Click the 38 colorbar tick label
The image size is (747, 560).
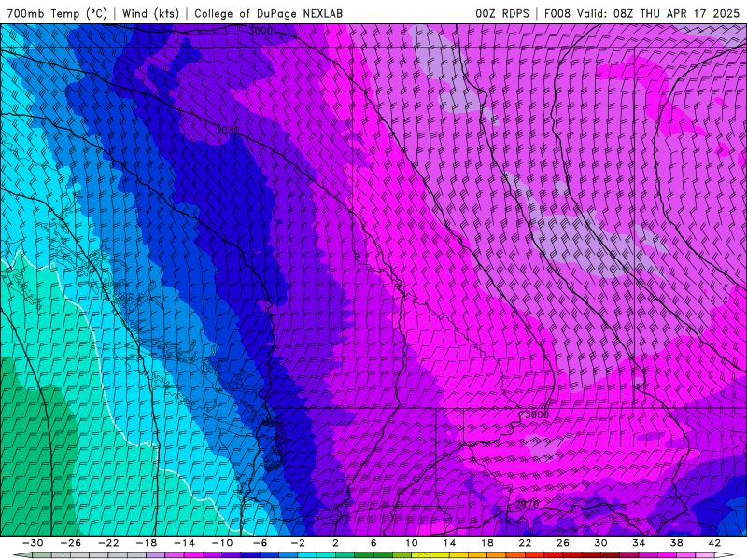click(x=676, y=543)
